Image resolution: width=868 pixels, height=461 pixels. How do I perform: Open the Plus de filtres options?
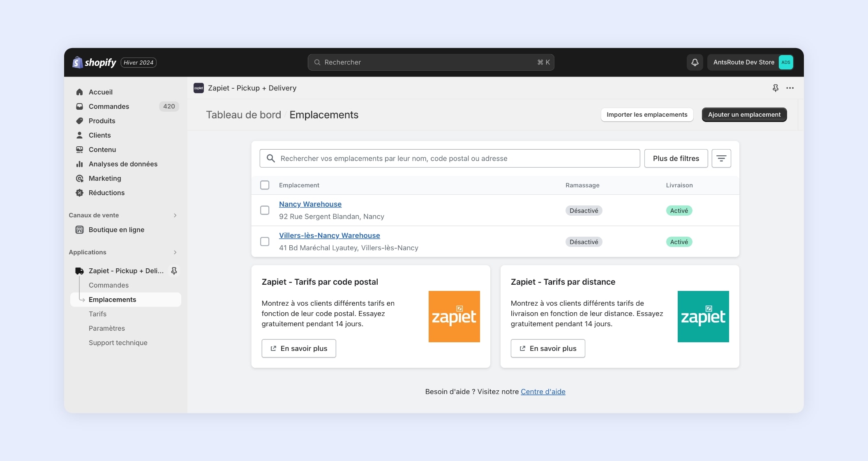coord(676,159)
